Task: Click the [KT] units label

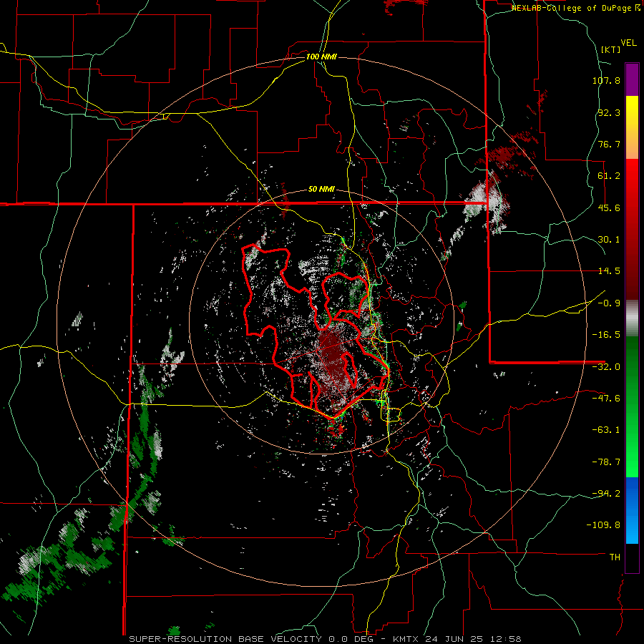Action: [610, 49]
